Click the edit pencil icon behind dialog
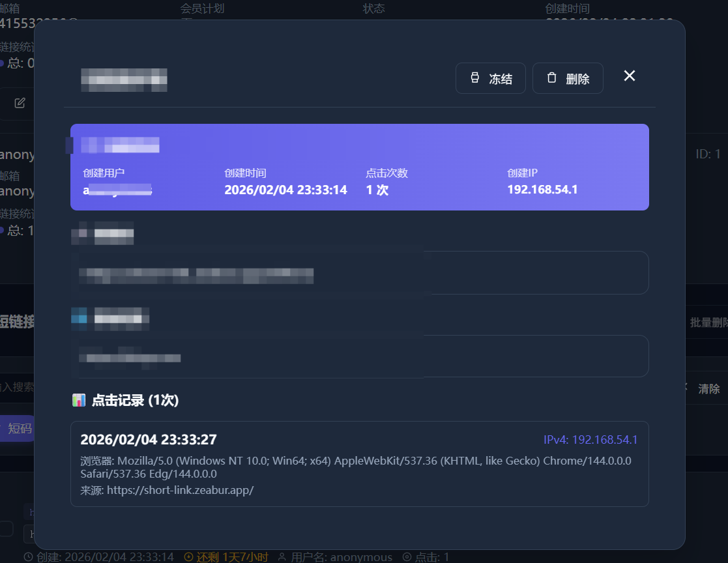 click(20, 103)
